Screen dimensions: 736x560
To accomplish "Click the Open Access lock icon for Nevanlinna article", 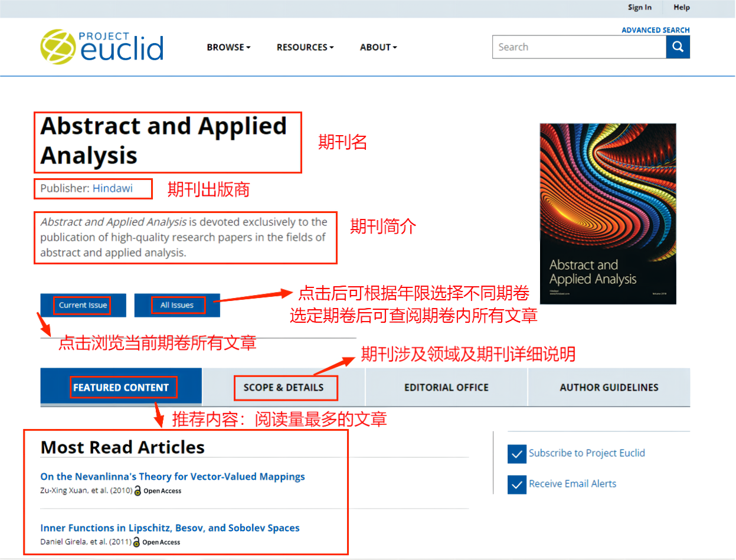I will (x=138, y=491).
